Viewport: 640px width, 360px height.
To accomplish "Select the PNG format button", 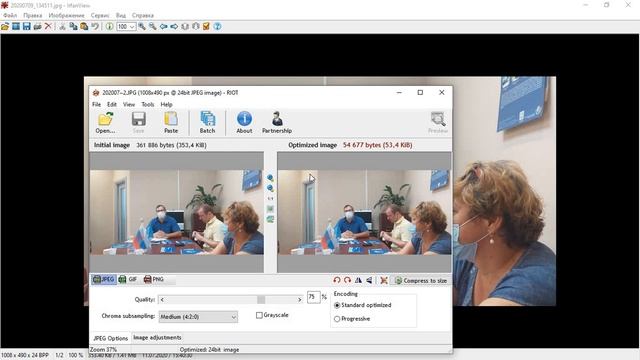I will (x=154, y=280).
